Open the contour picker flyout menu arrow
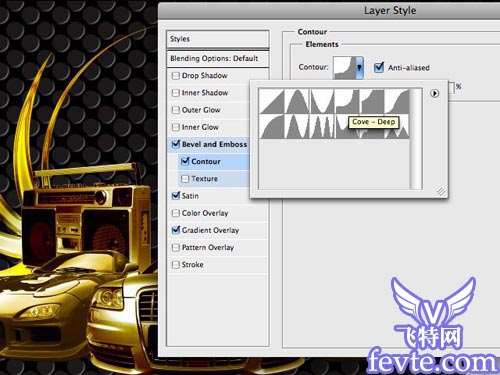This screenshot has width=500, height=375. tap(434, 93)
